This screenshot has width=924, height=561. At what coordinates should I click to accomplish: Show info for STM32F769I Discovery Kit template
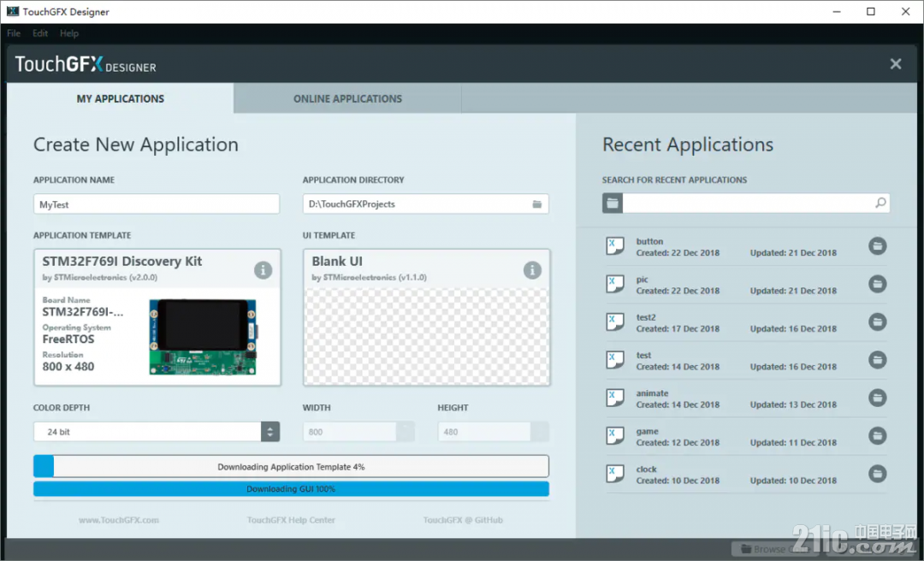(x=263, y=270)
